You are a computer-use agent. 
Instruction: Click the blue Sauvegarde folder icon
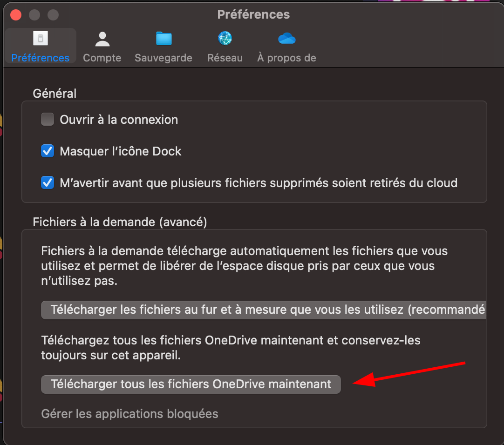[163, 39]
